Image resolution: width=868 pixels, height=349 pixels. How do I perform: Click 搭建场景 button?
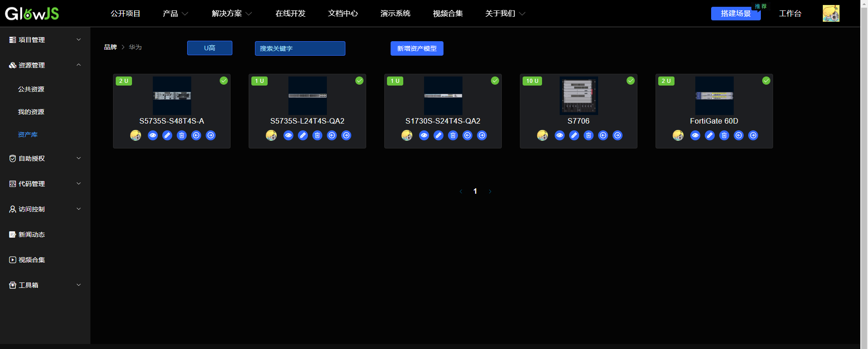736,14
